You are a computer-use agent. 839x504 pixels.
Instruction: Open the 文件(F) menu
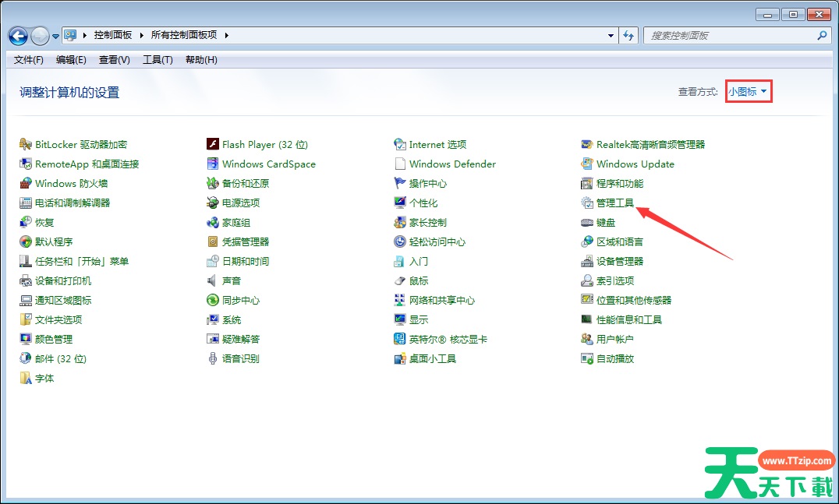click(29, 60)
